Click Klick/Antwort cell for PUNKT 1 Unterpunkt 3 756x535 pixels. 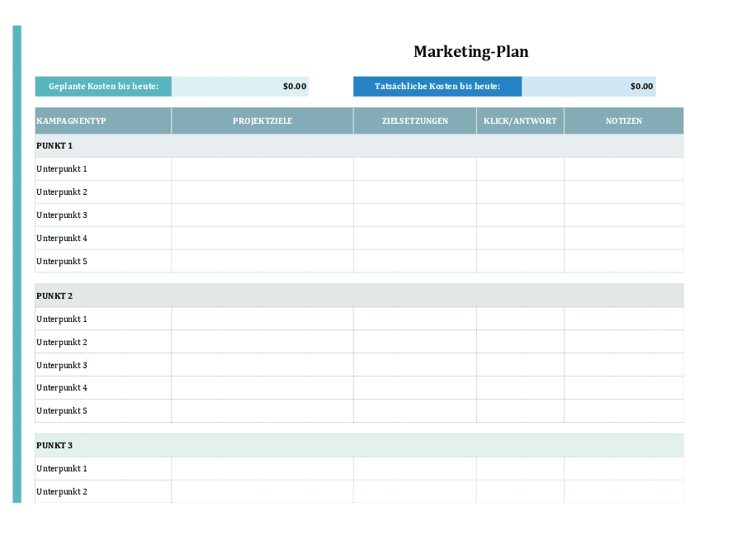tap(520, 215)
